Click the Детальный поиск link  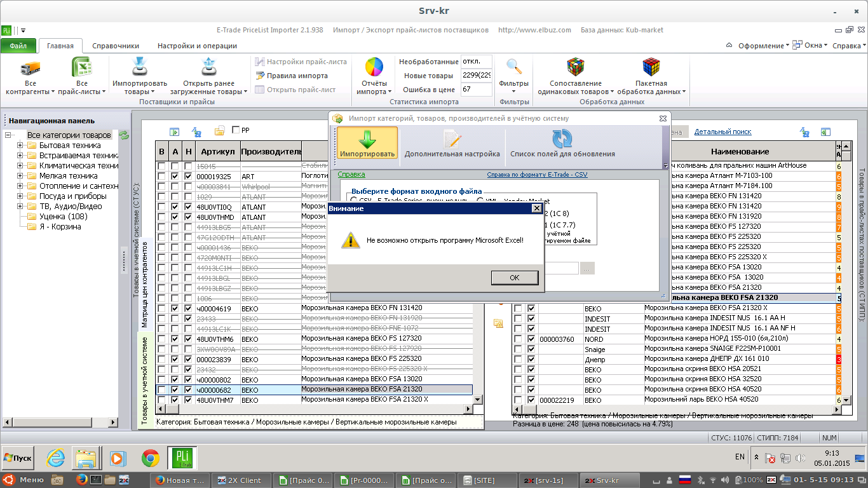[722, 132]
